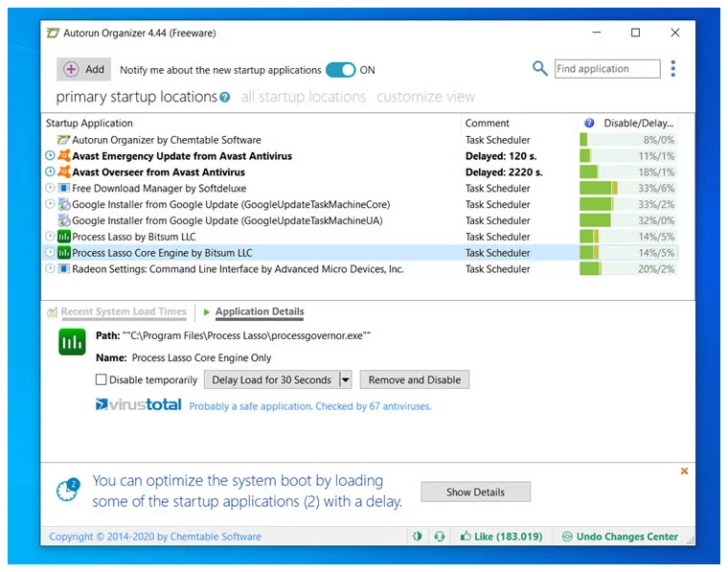Image resolution: width=728 pixels, height=572 pixels.
Task: Open the Undo Changes Center
Action: coord(621,537)
